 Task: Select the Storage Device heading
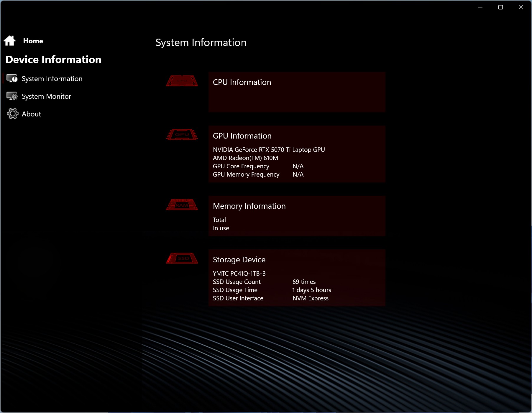239,260
